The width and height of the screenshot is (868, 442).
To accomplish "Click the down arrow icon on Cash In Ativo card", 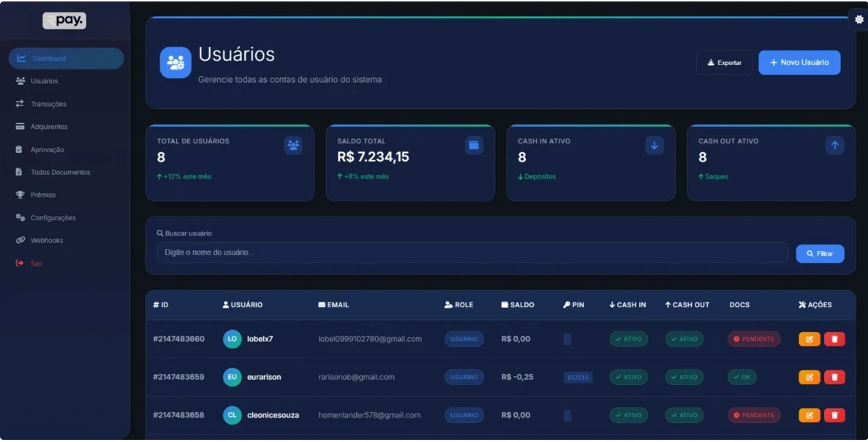I will coord(654,146).
